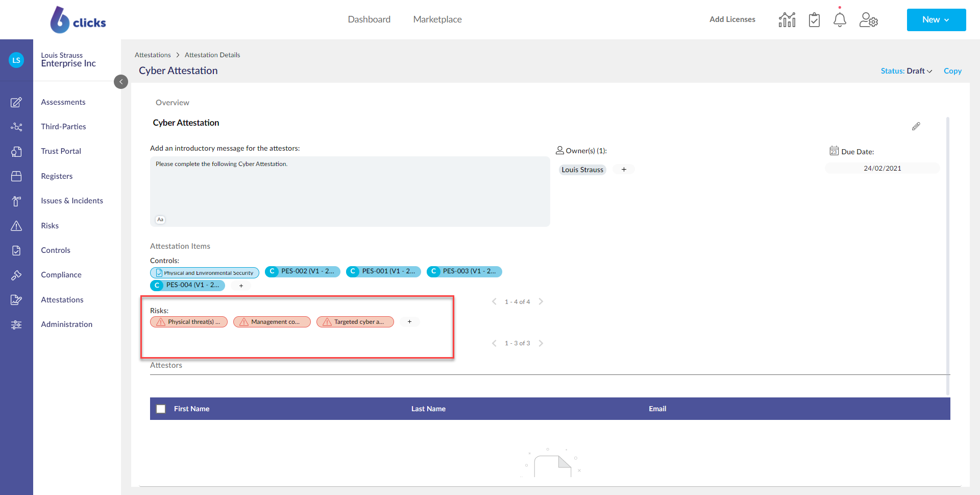
Task: Open the clipboard tasks icon in header
Action: [x=814, y=20]
